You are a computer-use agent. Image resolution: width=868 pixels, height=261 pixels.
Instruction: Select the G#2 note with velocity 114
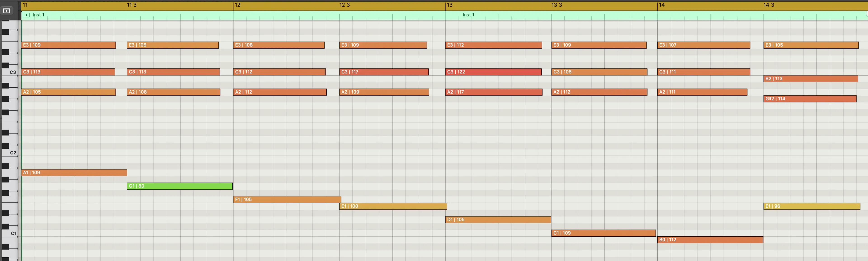810,99
